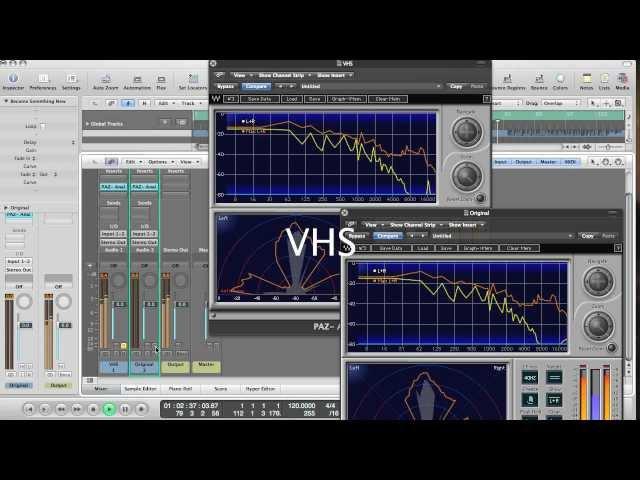Screen dimensions: 640x480
Task: Click the blue catch playhead icon in Arrange
Action: click(x=128, y=103)
